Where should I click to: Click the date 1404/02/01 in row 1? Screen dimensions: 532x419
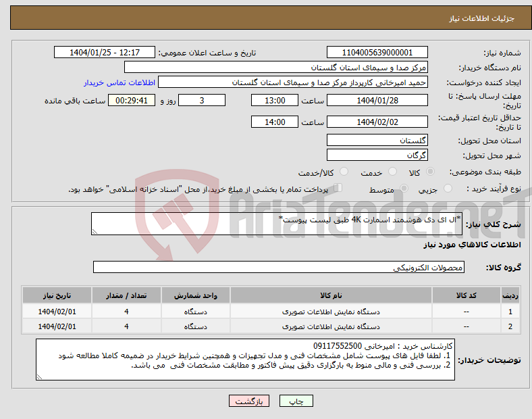pos(57,312)
